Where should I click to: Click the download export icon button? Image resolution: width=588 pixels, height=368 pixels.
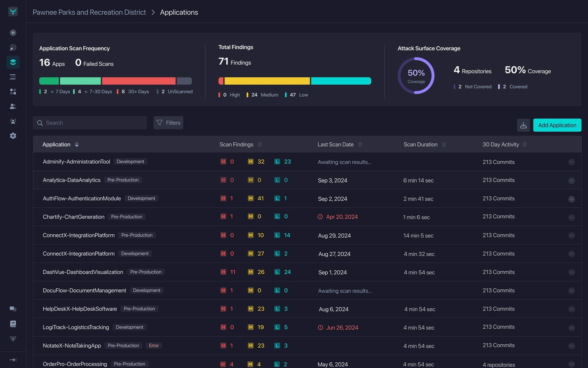(x=523, y=125)
